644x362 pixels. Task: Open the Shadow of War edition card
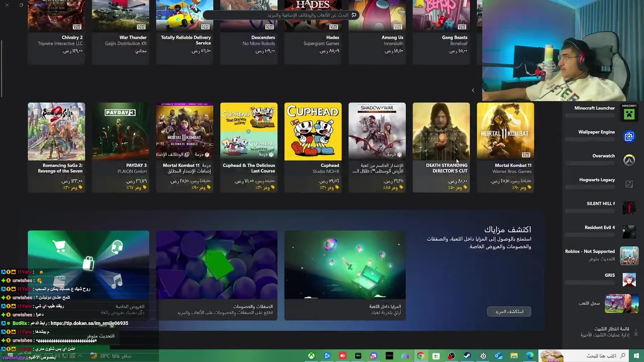tap(377, 147)
